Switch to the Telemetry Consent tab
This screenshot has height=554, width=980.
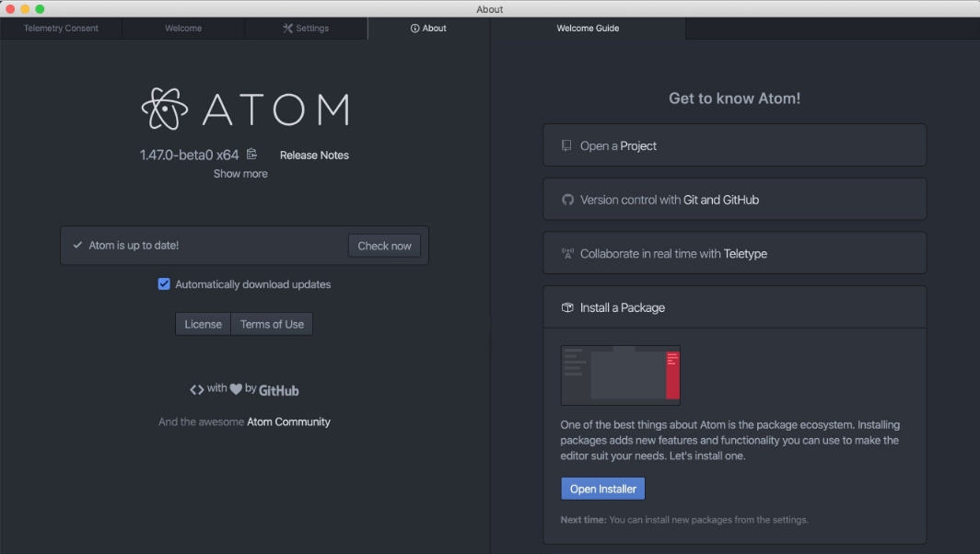pos(61,28)
